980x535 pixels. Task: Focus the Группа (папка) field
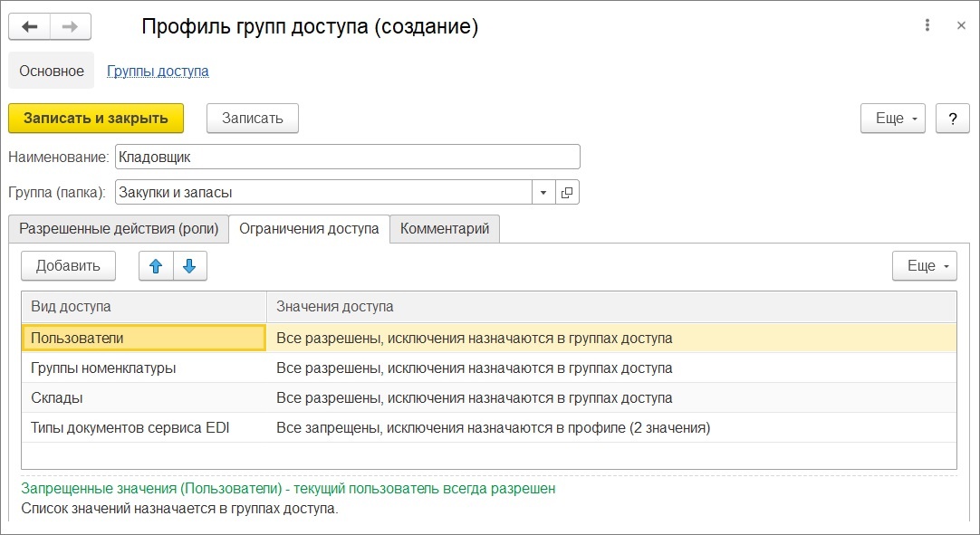tap(323, 193)
